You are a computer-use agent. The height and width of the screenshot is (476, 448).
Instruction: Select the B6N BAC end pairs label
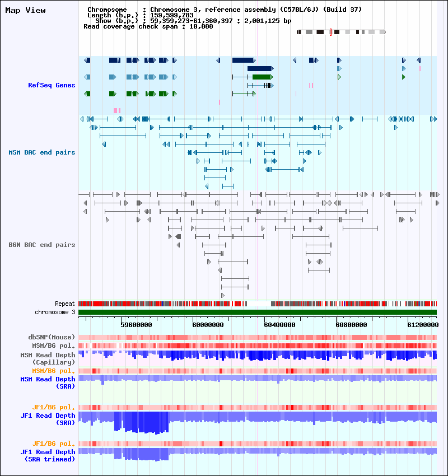(42, 245)
